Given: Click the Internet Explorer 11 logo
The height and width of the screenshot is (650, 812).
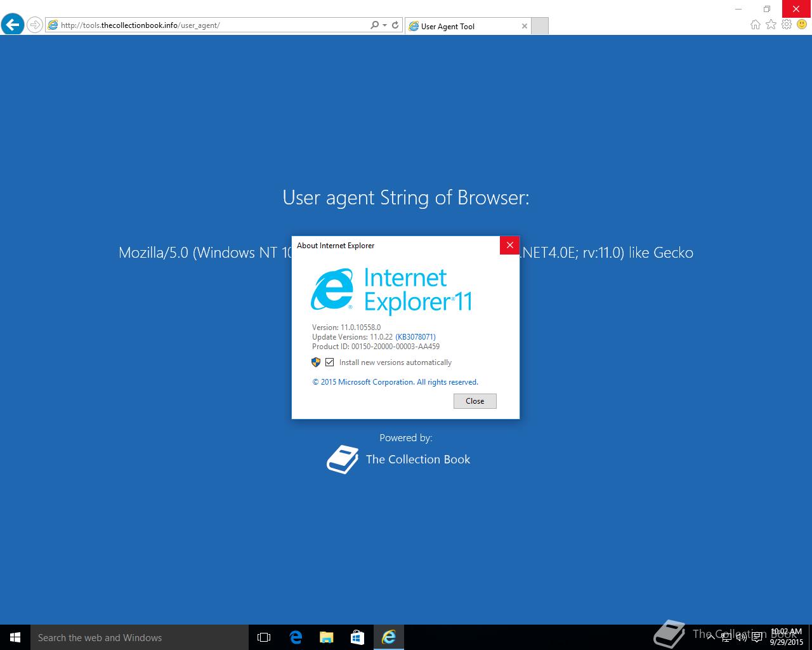Looking at the screenshot, I should 391,291.
